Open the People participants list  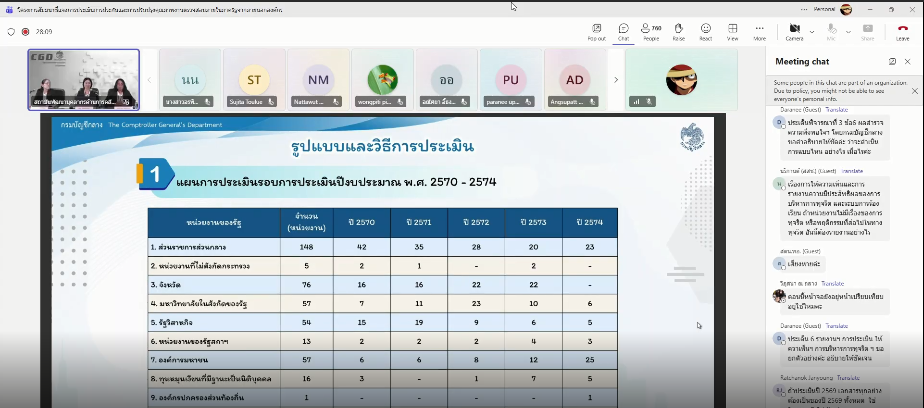coord(651,30)
